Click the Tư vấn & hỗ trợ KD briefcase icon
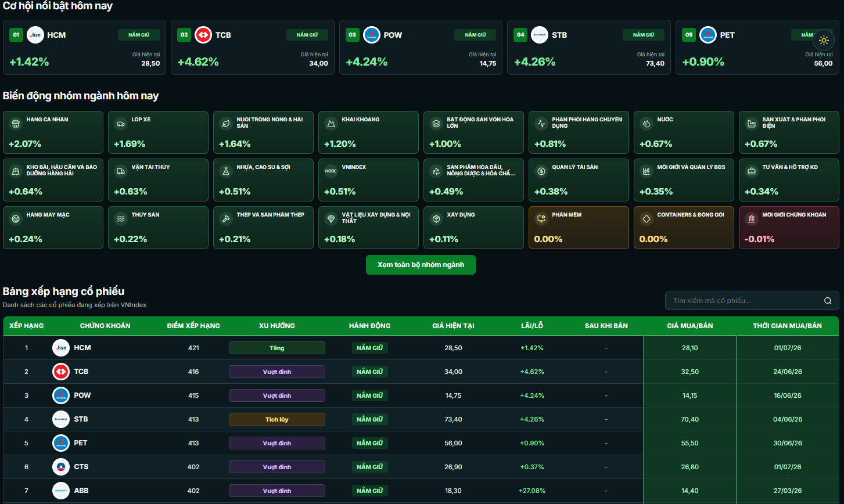Image resolution: width=844 pixels, height=504 pixels. pos(752,171)
